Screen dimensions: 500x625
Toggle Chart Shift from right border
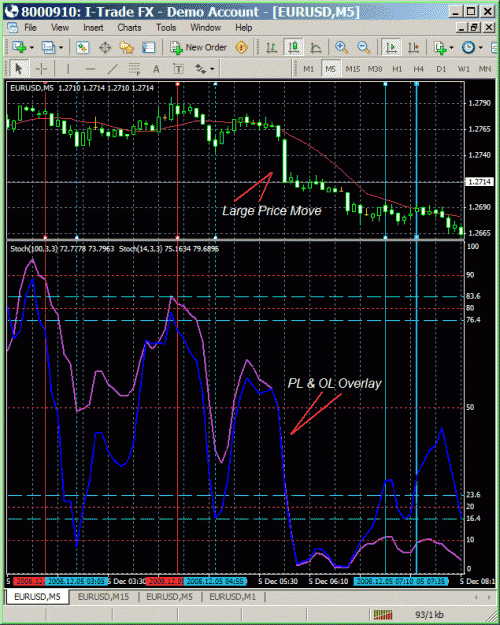click(413, 47)
